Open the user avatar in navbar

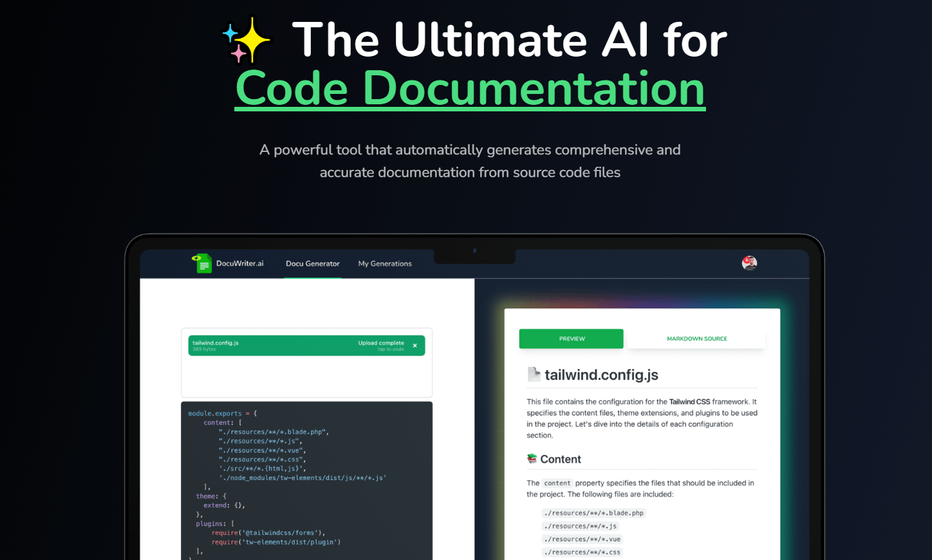click(749, 263)
